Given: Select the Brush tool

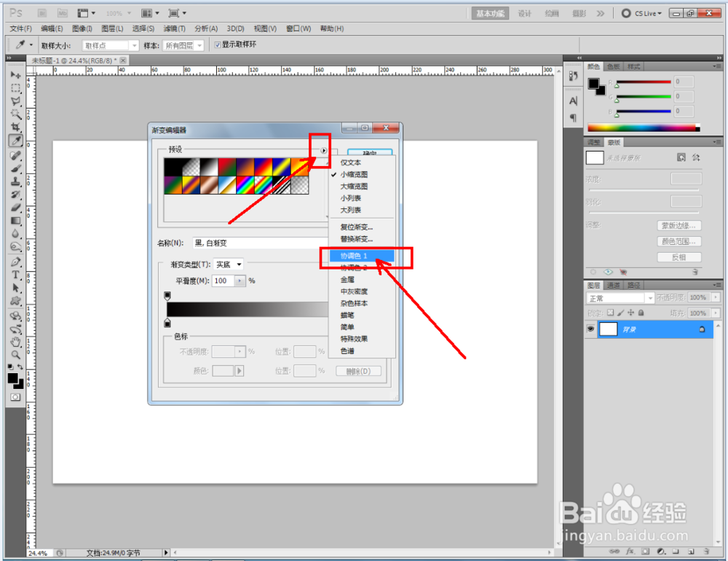Looking at the screenshot, I should pyautogui.click(x=15, y=168).
